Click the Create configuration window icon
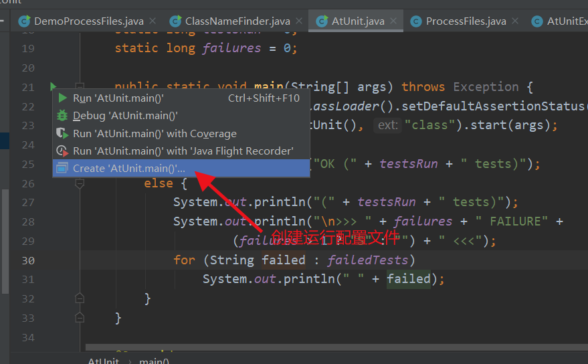The image size is (588, 364). [62, 168]
